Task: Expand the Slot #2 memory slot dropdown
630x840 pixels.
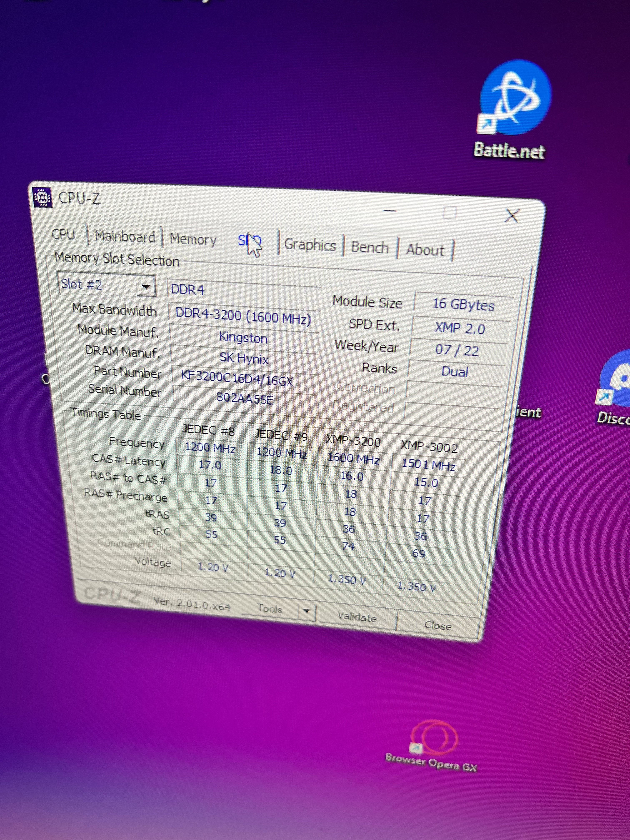Action: click(145, 287)
